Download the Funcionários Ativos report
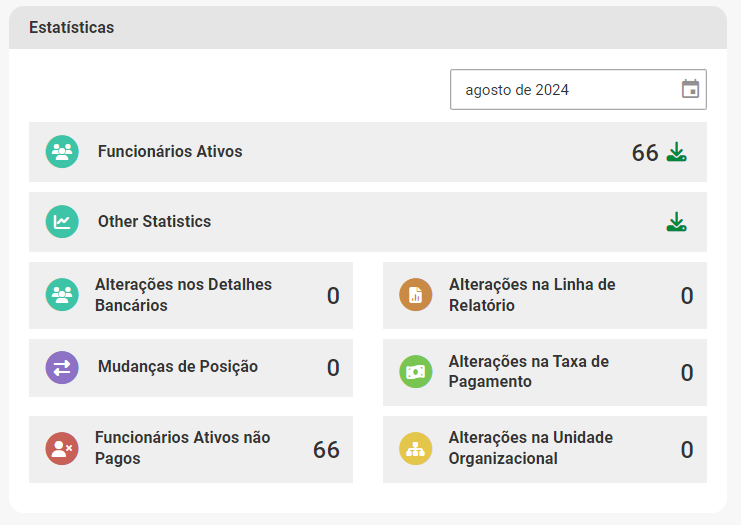 (677, 152)
